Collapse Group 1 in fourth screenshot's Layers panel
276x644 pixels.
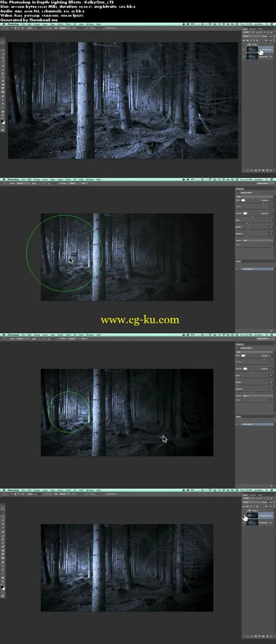point(247,511)
